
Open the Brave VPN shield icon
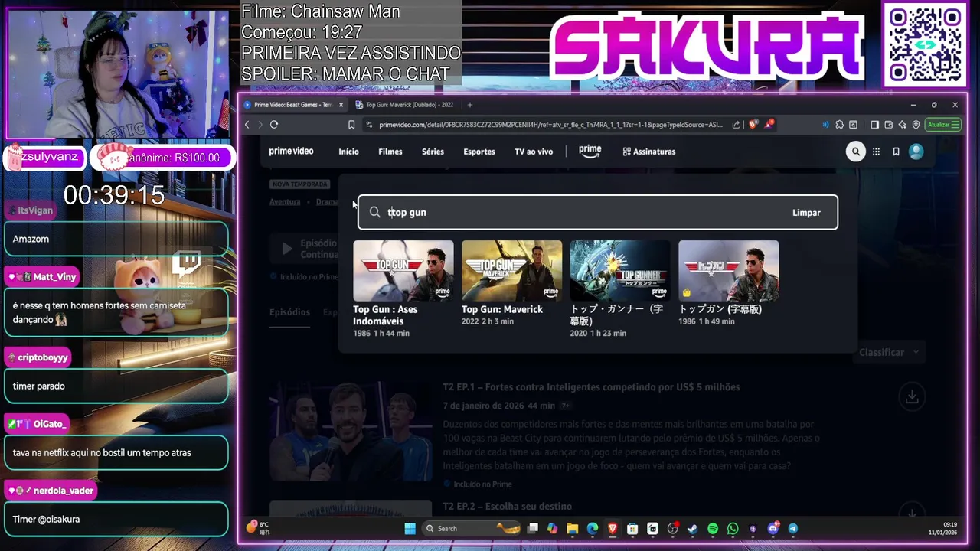[x=916, y=125]
